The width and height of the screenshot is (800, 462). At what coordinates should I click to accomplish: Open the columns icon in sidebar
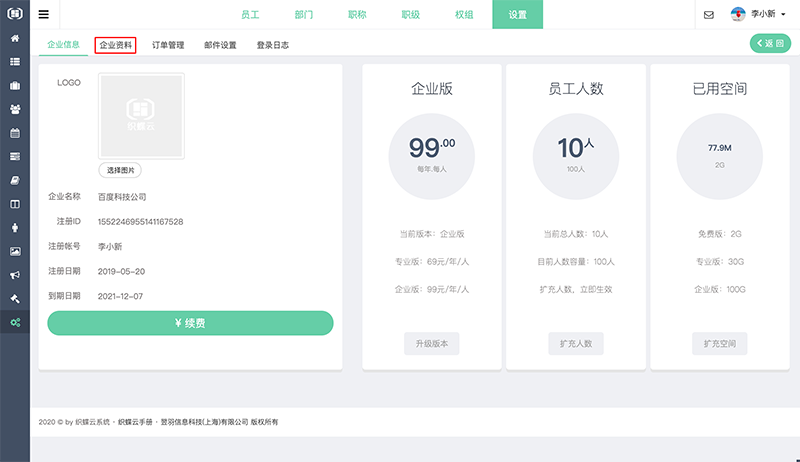[x=15, y=204]
